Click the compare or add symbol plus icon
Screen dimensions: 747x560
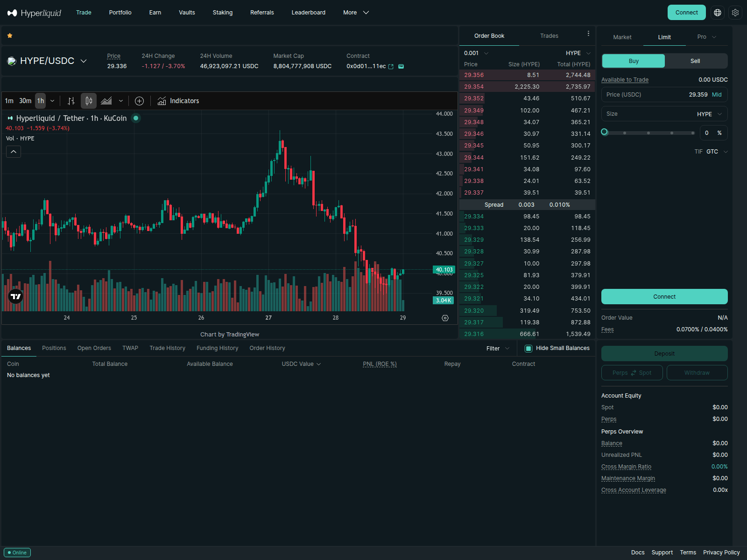(139, 101)
